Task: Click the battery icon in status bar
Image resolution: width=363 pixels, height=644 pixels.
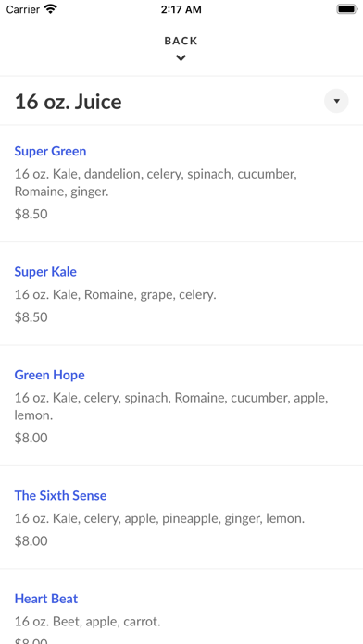Action: click(347, 9)
